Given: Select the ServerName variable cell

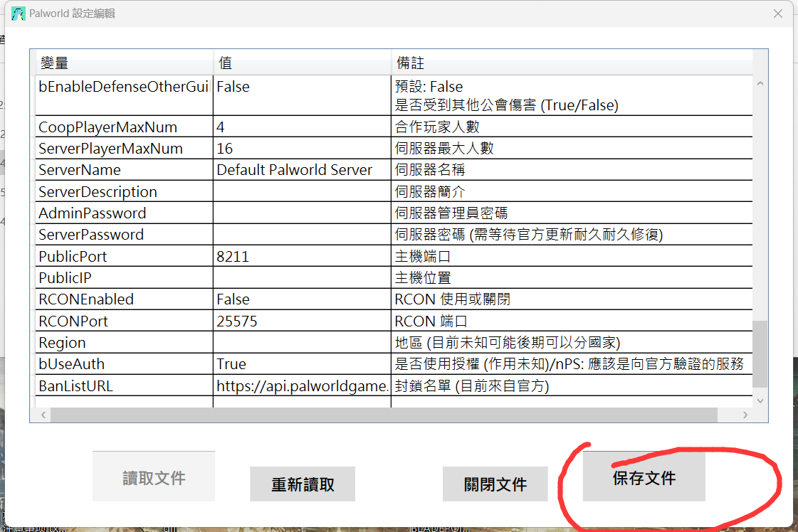Looking at the screenshot, I should [124, 169].
